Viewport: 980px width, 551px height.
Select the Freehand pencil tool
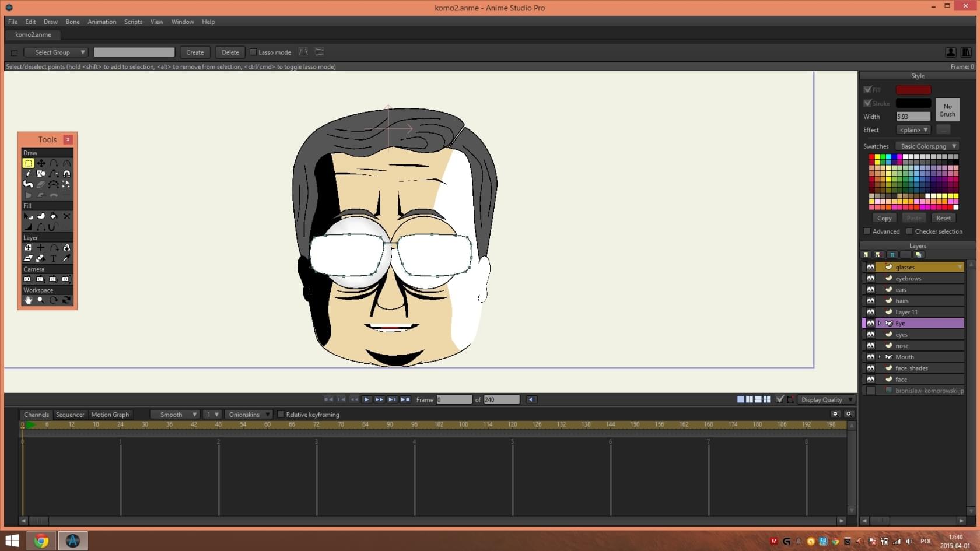(x=28, y=174)
